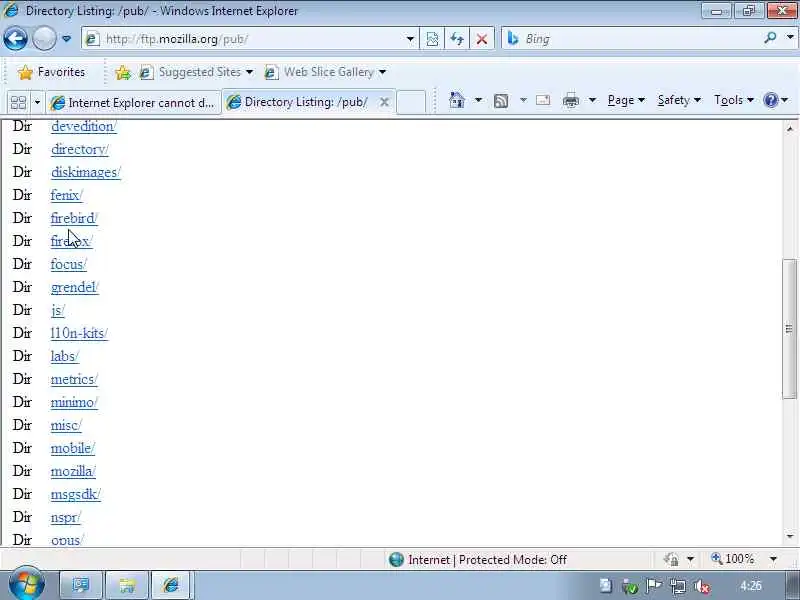Open the Web Slice Gallery menu

click(x=325, y=72)
